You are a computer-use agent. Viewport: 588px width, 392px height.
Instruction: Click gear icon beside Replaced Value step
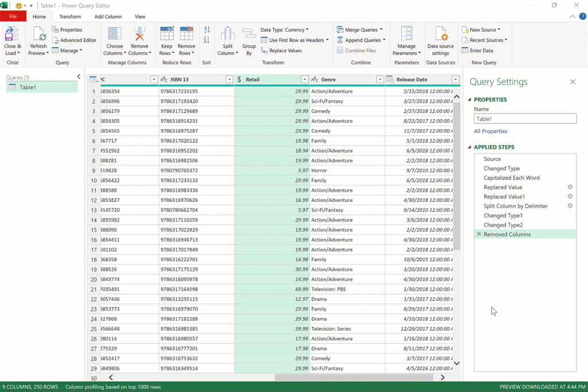tap(570, 187)
